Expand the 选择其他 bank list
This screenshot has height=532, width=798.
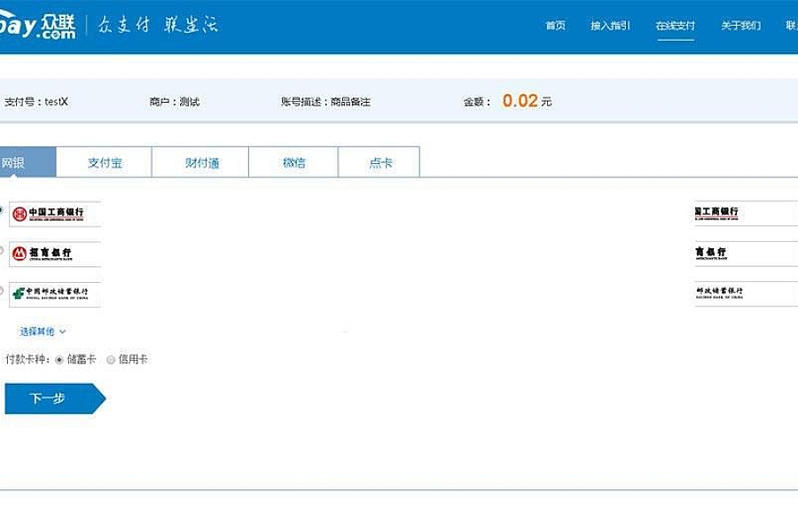pyautogui.click(x=43, y=332)
